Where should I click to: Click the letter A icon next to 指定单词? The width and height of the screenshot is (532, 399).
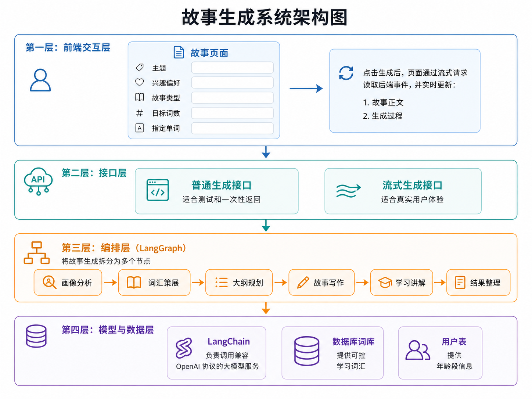tap(140, 128)
